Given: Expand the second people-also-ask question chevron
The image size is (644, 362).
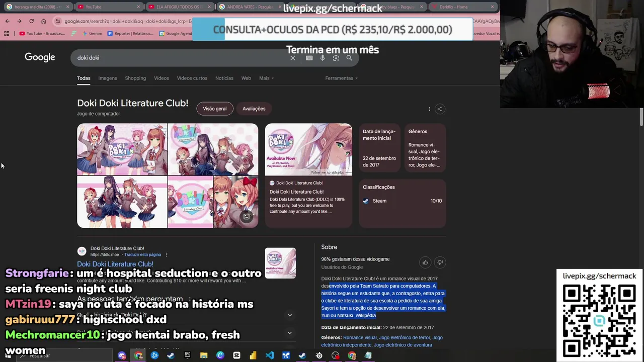Looking at the screenshot, I should [x=289, y=333].
